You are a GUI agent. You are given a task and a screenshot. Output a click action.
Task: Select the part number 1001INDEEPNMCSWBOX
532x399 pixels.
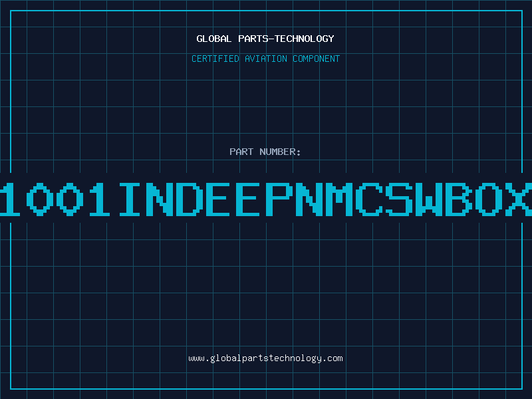point(266,199)
